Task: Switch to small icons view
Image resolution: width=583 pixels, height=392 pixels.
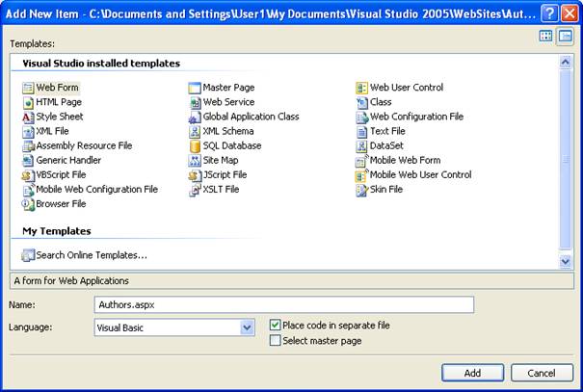Action: click(x=565, y=37)
